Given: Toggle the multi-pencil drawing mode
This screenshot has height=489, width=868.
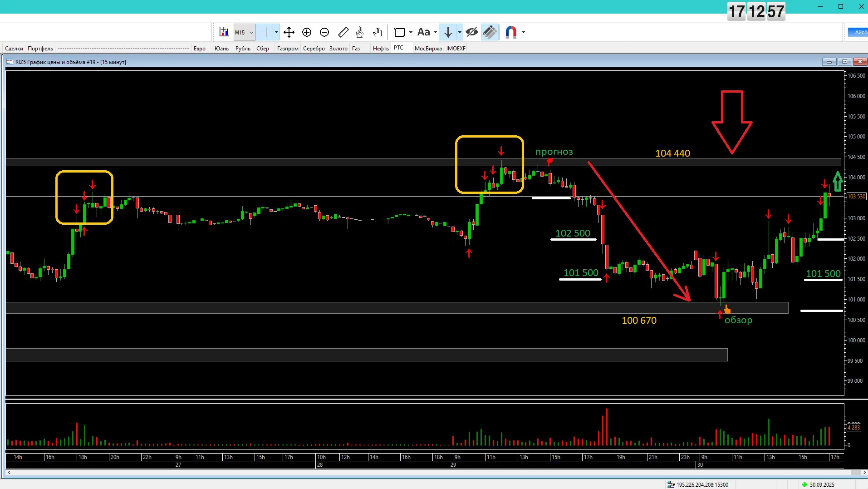Looking at the screenshot, I should pyautogui.click(x=490, y=32).
